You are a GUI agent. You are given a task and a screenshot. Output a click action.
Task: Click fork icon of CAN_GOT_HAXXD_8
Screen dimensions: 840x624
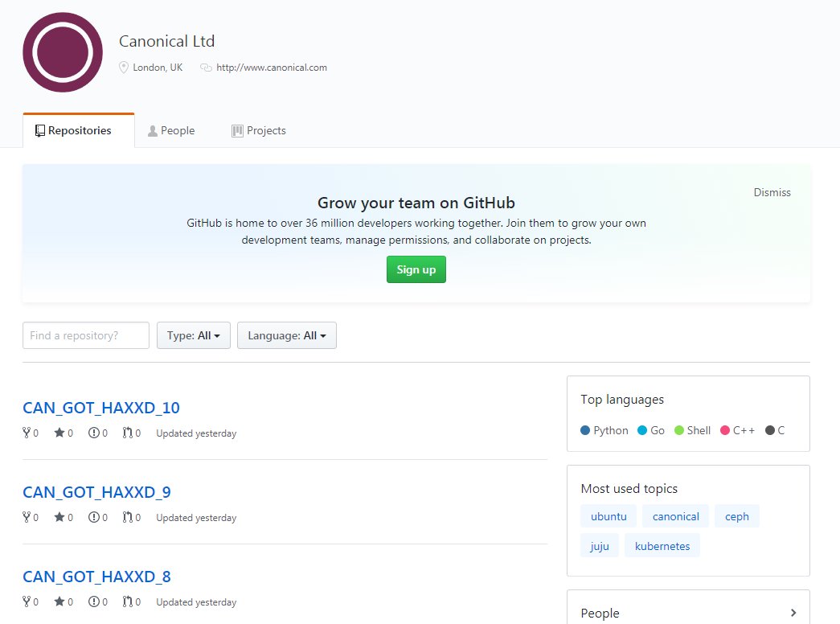pos(27,601)
